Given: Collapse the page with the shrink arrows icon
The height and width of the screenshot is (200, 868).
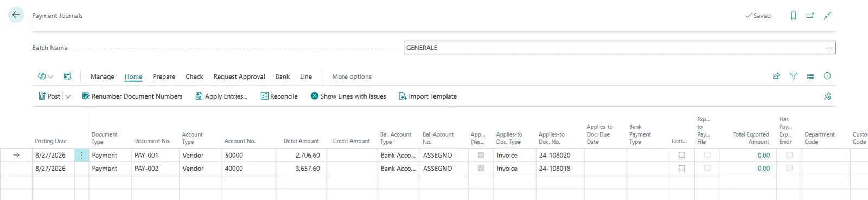Looking at the screenshot, I should (827, 16).
